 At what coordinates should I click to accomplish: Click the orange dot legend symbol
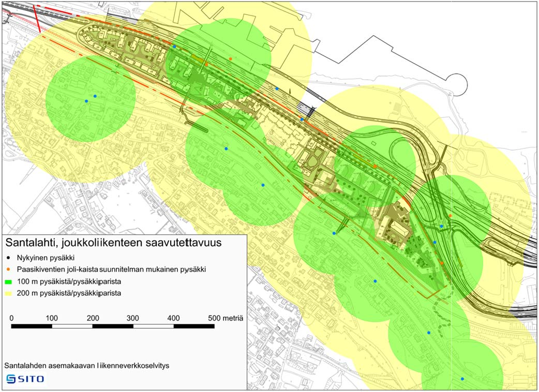pos(8,269)
